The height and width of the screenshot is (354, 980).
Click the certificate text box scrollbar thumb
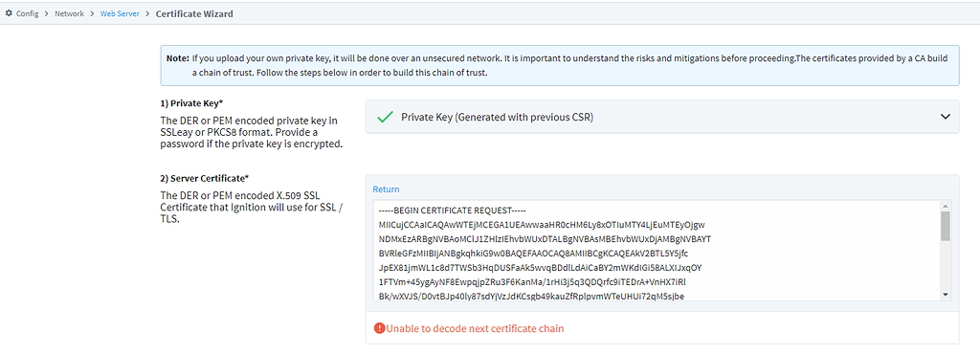(x=945, y=226)
